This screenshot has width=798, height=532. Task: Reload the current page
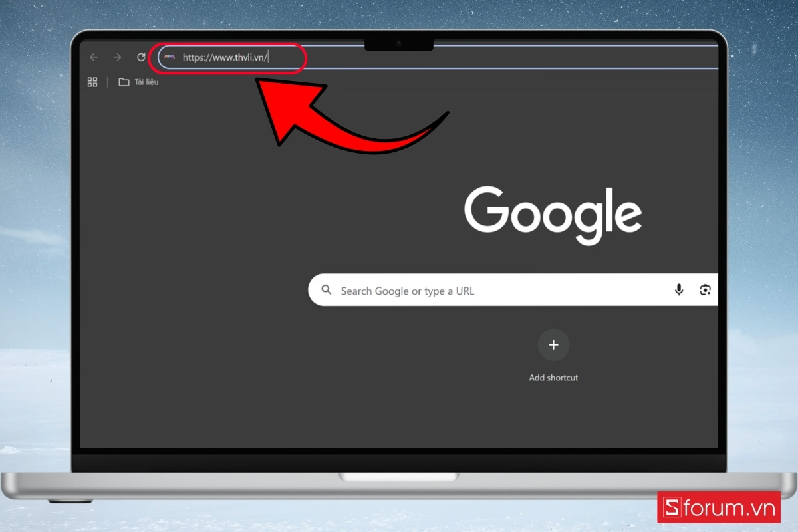(x=140, y=57)
